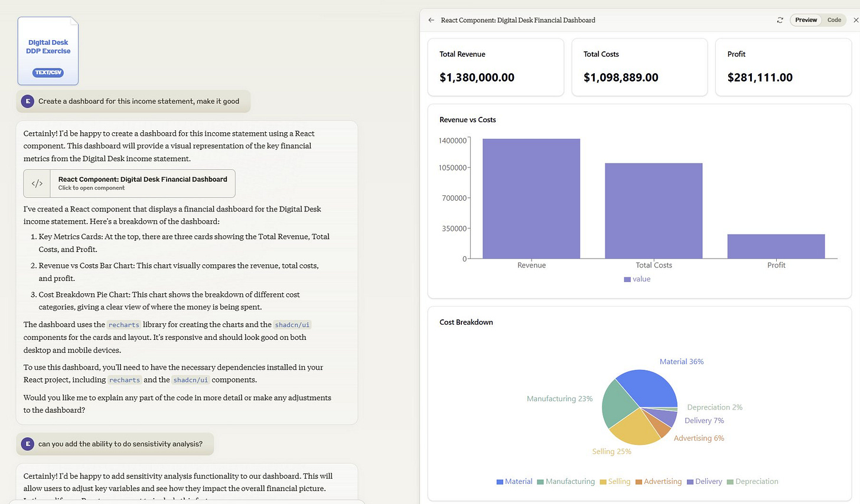Click the Depreciation legend item
This screenshot has height=504, width=860.
tap(752, 482)
